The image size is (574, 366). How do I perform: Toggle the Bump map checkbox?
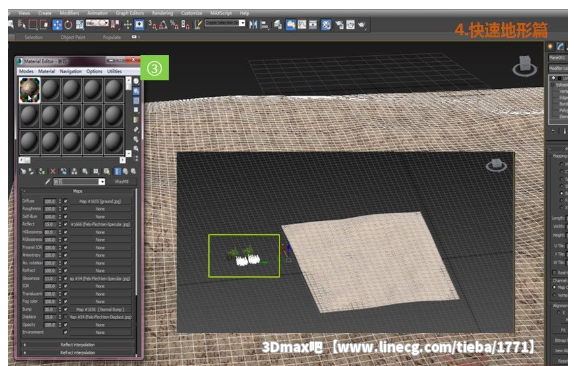pyautogui.click(x=66, y=309)
